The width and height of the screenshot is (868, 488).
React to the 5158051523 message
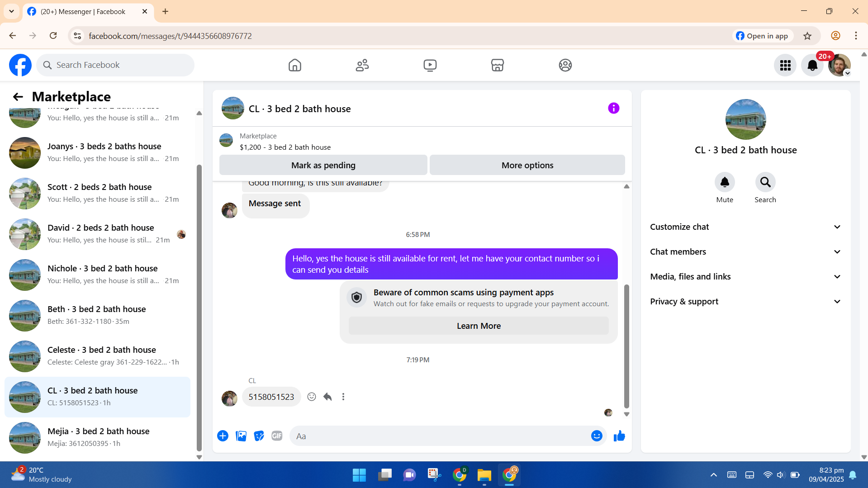tap(312, 397)
